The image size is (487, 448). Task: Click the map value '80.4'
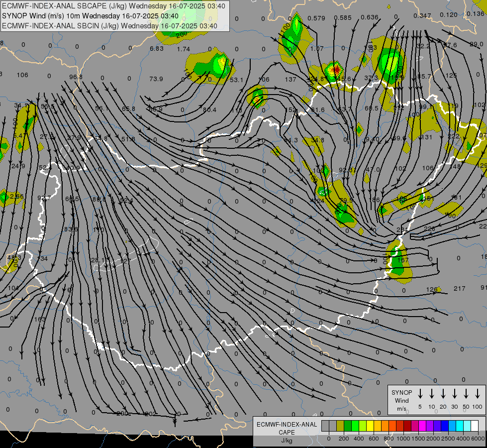point(209,110)
